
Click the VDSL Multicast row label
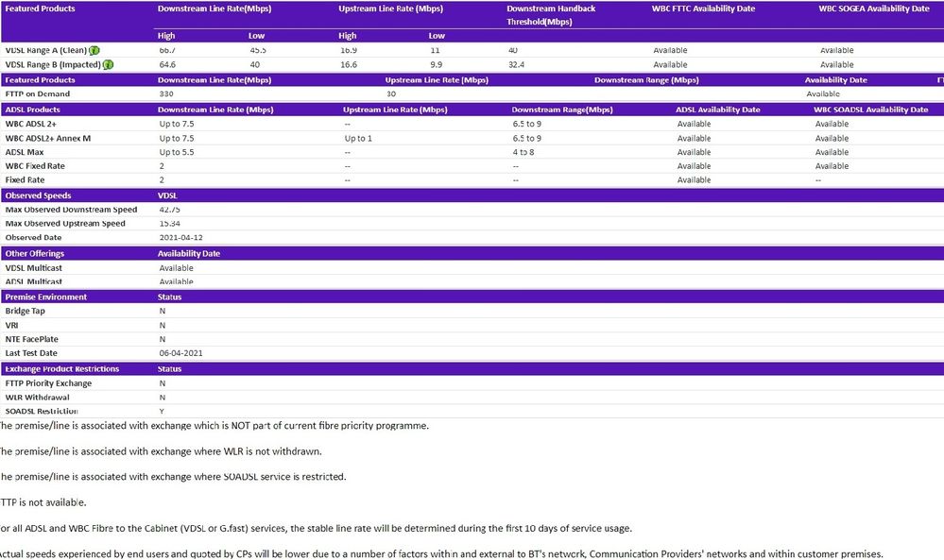[33, 268]
